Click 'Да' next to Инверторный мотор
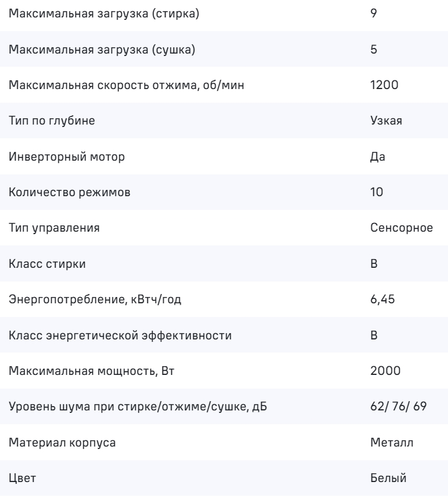The width and height of the screenshot is (448, 497). (x=377, y=157)
